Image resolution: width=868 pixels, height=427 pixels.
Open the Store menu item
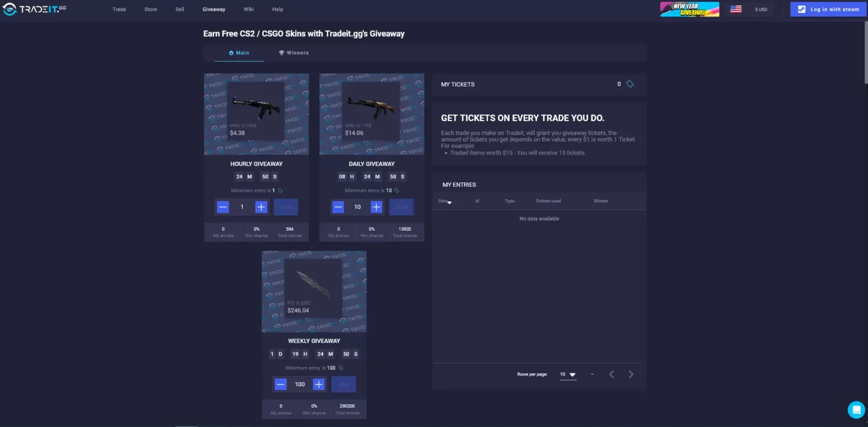tap(150, 10)
